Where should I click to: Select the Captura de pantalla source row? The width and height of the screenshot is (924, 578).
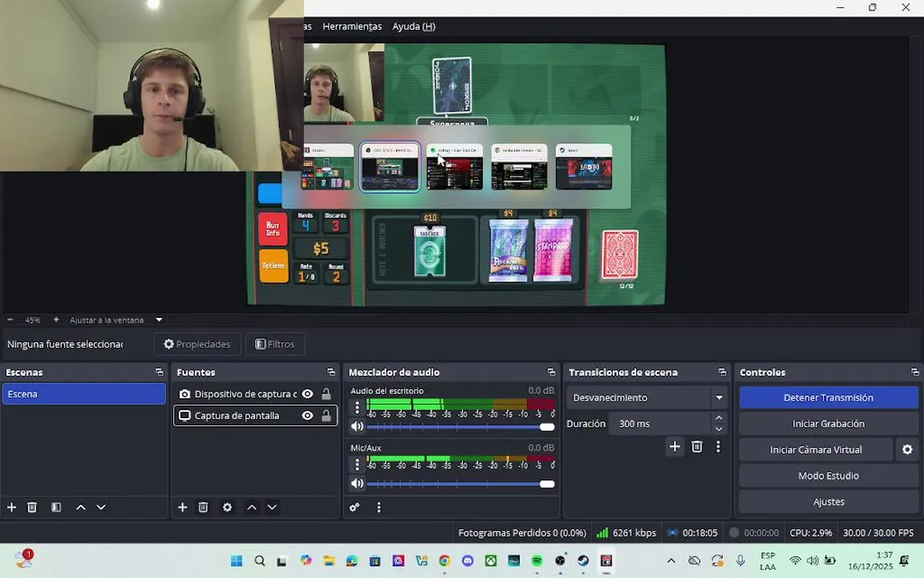coord(255,416)
